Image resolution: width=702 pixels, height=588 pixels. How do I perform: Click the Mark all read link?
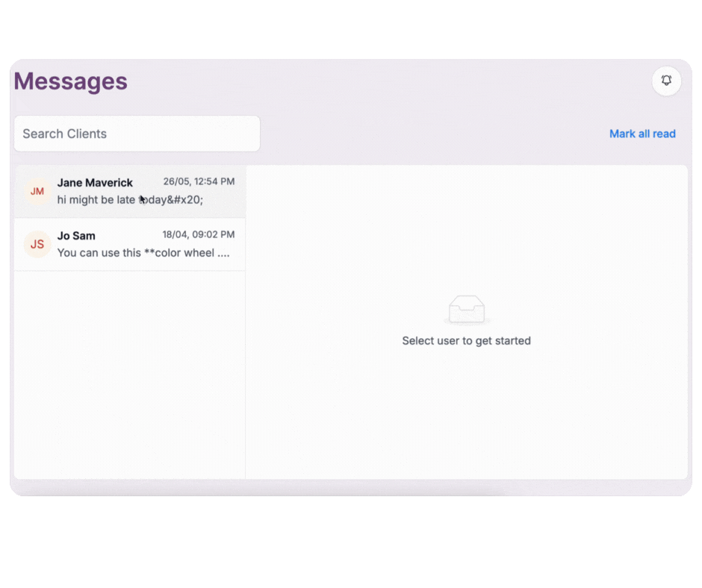(x=642, y=134)
